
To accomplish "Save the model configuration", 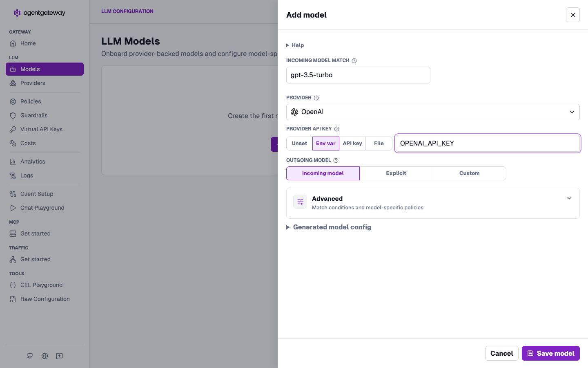I will click(x=551, y=353).
